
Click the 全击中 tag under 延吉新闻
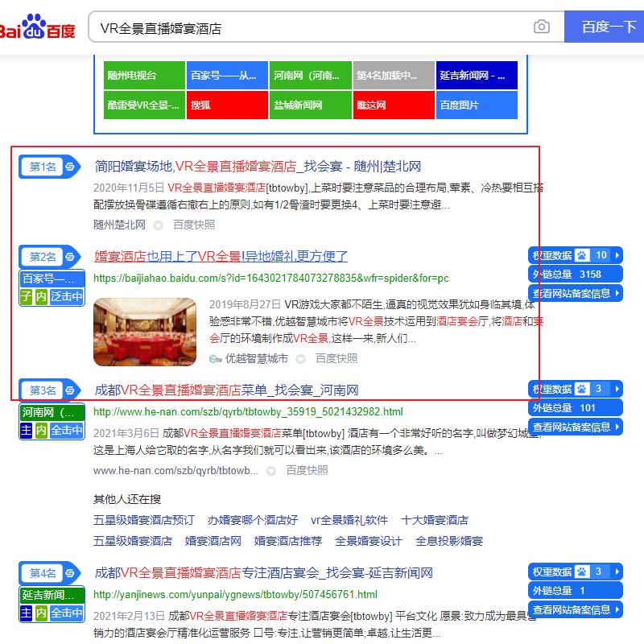tap(67, 613)
